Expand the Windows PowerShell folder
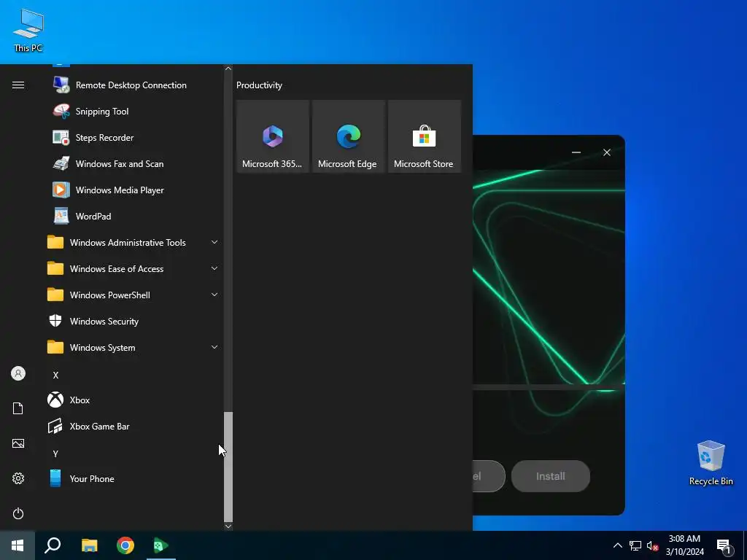The height and width of the screenshot is (560, 747). coord(133,295)
